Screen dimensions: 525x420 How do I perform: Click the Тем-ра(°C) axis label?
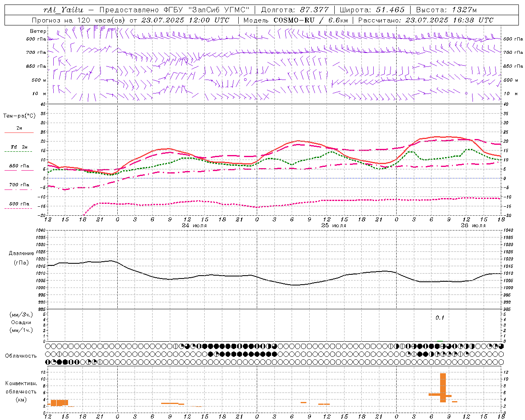click(x=19, y=116)
